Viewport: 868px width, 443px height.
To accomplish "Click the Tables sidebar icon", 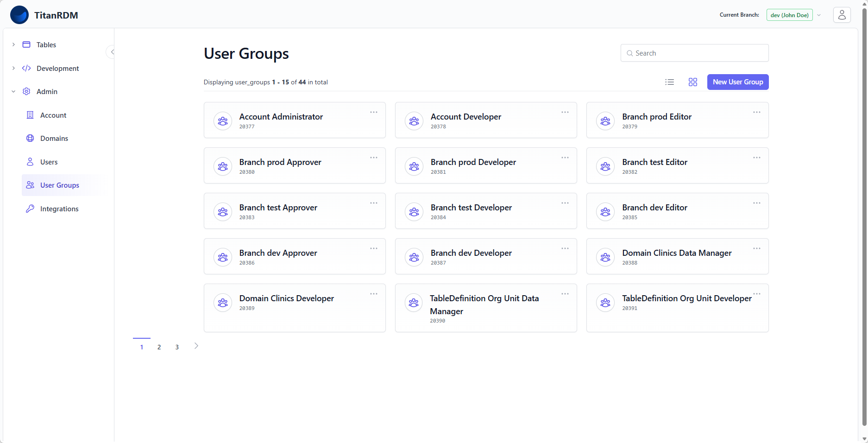I will (x=26, y=44).
